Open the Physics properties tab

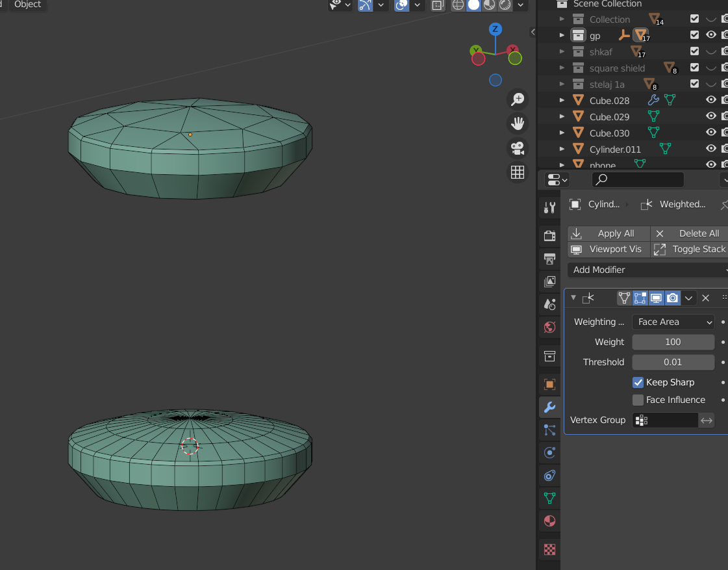[549, 452]
